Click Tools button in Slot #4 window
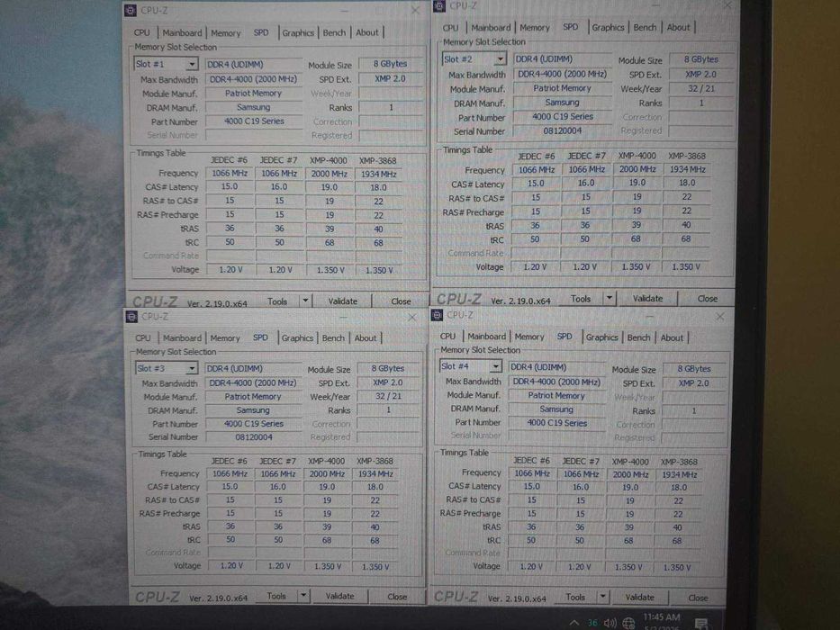Screen dimensions: 840x630 coord(575,597)
